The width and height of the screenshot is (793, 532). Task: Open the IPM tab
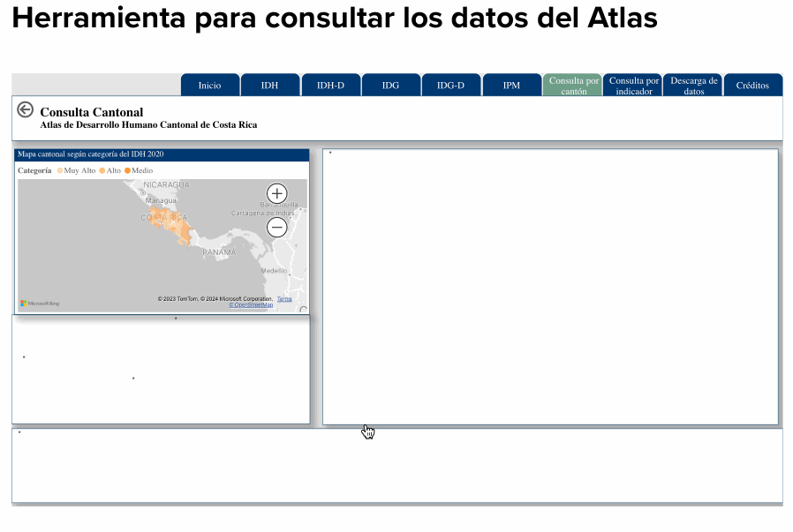[x=511, y=86]
